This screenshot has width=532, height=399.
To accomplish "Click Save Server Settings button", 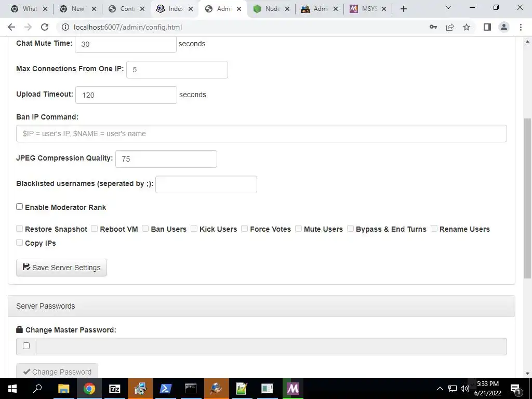I will coord(61,268).
